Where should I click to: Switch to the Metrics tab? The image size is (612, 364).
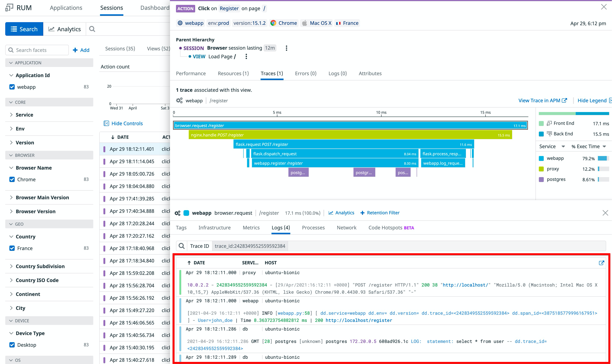pyautogui.click(x=251, y=228)
